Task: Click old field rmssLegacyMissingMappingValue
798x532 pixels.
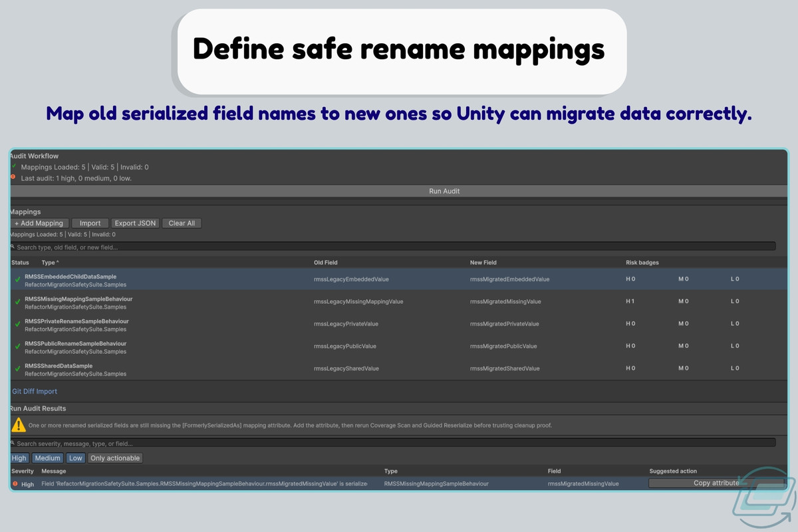Action: 358,302
